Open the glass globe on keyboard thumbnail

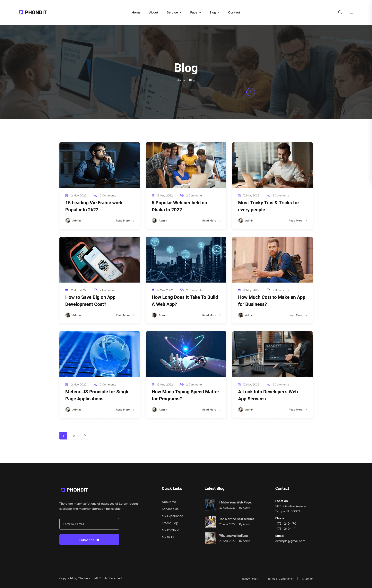[x=99, y=354]
